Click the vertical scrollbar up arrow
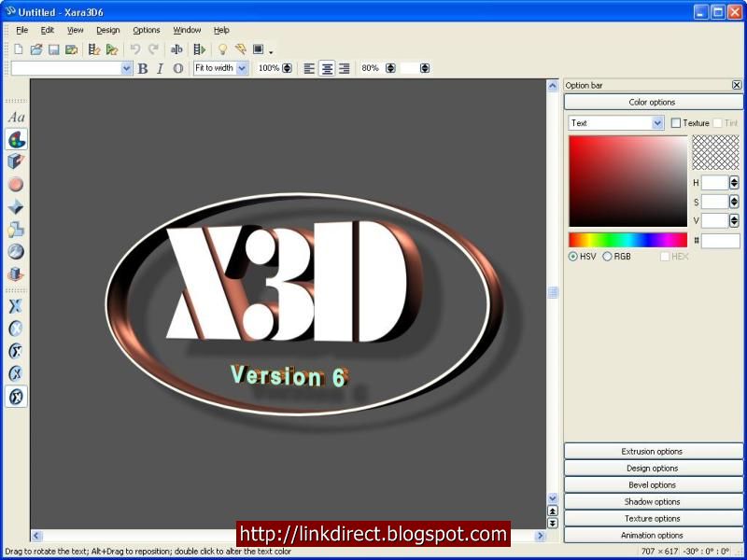Viewport: 747px width, 560px height. pos(552,86)
